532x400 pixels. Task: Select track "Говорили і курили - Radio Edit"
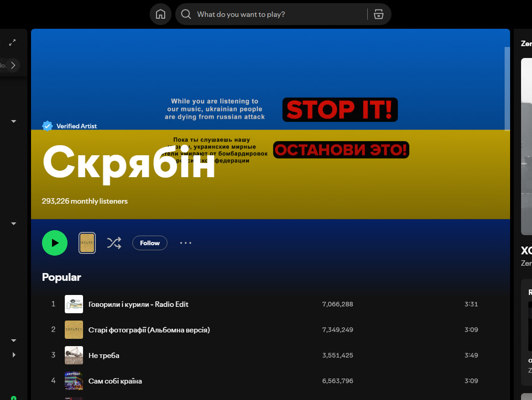click(138, 304)
